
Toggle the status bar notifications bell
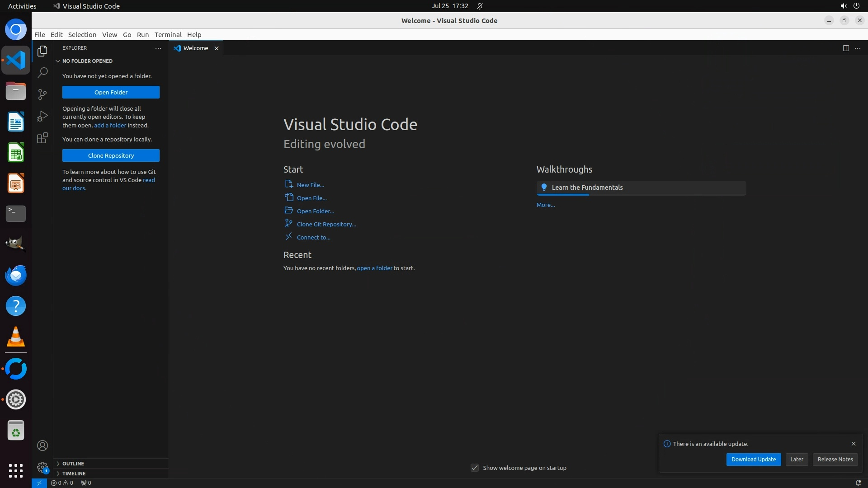(858, 483)
